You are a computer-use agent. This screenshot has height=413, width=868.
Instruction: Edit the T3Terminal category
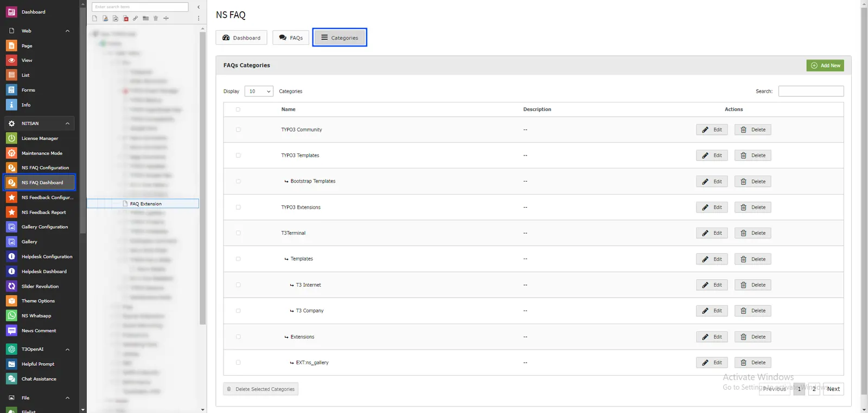[x=712, y=233]
